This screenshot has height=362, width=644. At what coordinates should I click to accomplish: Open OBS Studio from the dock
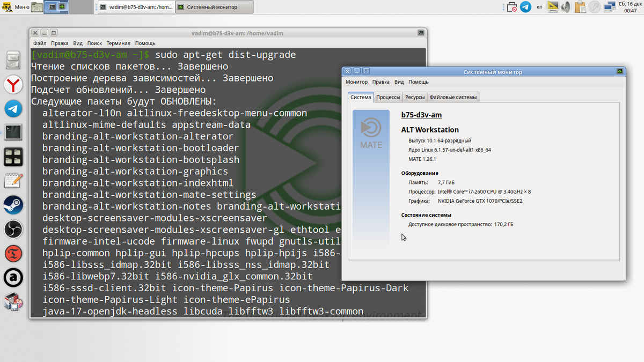pyautogui.click(x=13, y=230)
